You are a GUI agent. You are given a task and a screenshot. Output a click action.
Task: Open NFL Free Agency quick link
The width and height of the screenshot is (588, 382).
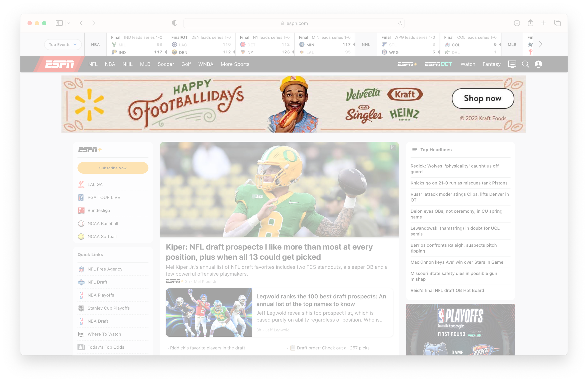click(113, 269)
